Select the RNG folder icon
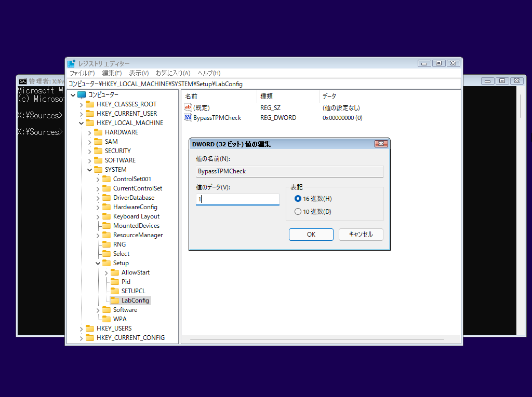The height and width of the screenshot is (397, 532). pos(107,244)
